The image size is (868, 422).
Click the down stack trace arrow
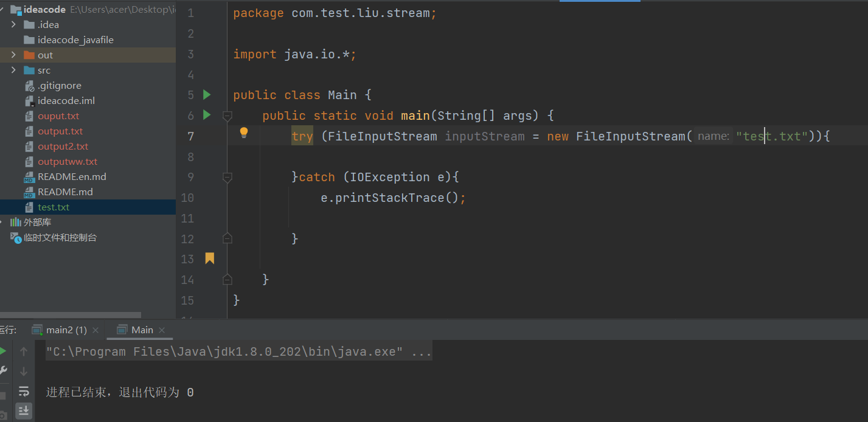(24, 372)
